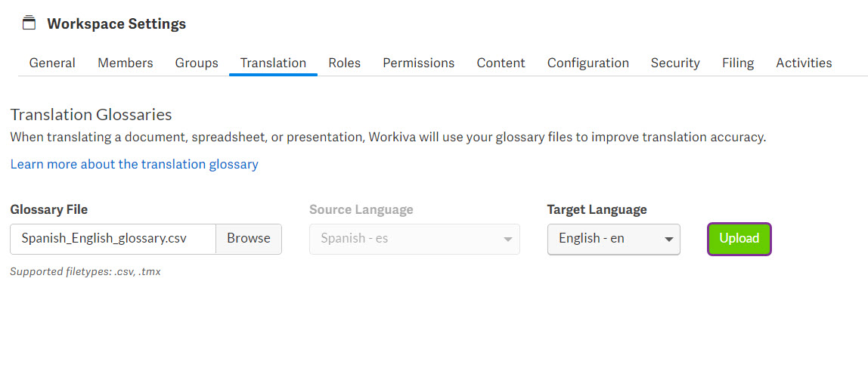Click the Translation Glossaries heading
The image size is (868, 365).
91,114
